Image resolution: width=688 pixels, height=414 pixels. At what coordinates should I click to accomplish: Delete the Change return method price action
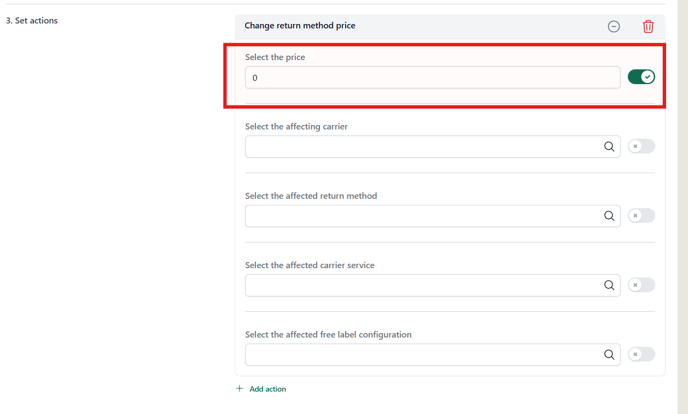(x=648, y=26)
